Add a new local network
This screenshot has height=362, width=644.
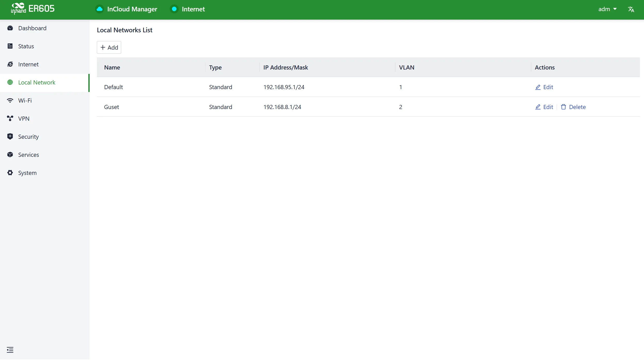109,48
